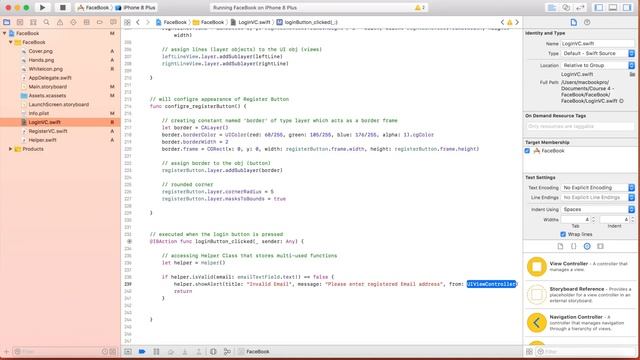Toggle the utilities panel visibility

tap(627, 7)
